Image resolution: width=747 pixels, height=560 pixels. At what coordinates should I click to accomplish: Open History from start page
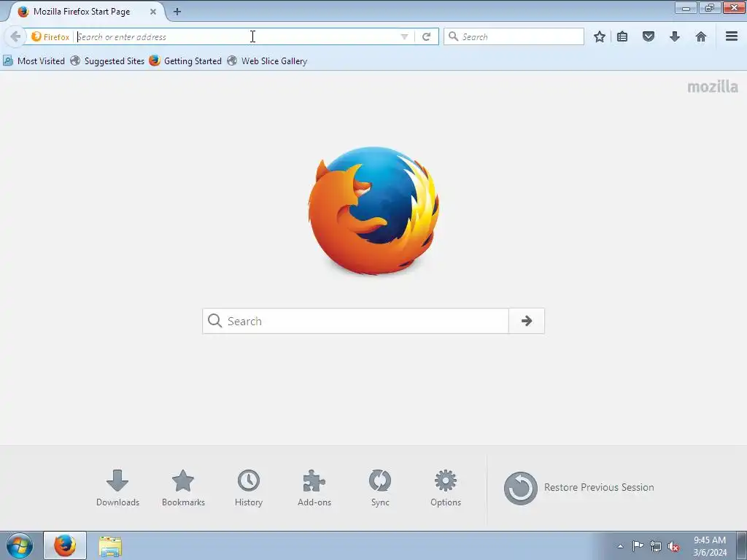point(249,488)
